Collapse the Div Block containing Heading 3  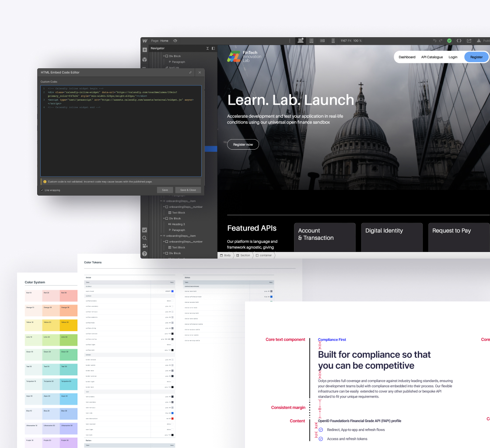(x=164, y=218)
